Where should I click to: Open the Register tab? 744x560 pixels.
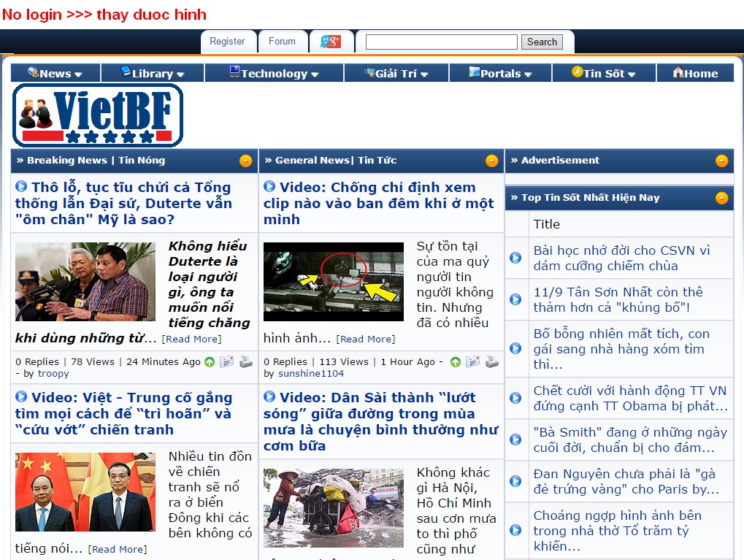(x=227, y=42)
